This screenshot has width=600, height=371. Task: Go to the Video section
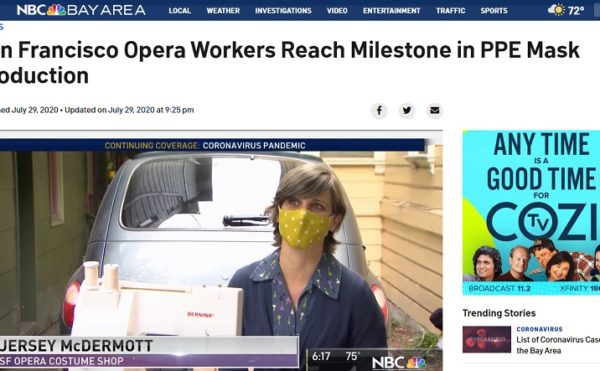pos(337,11)
